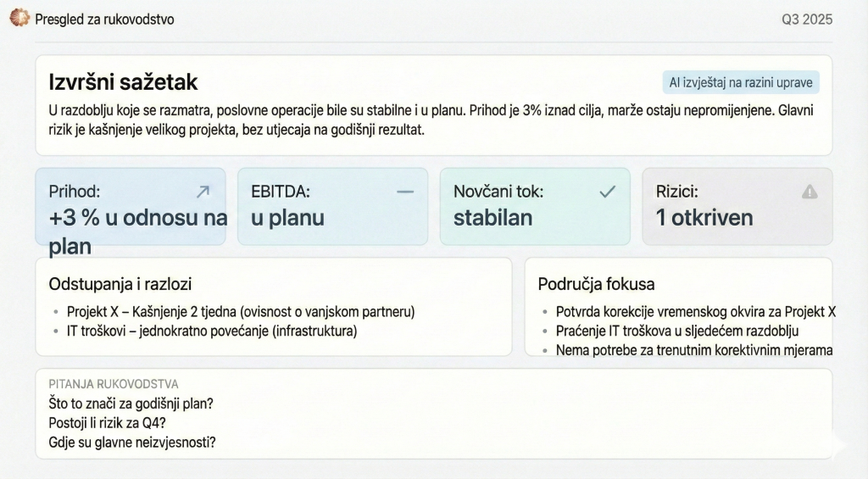The height and width of the screenshot is (479, 868).
Task: Select the Q3 2025 period label
Action: tap(806, 19)
